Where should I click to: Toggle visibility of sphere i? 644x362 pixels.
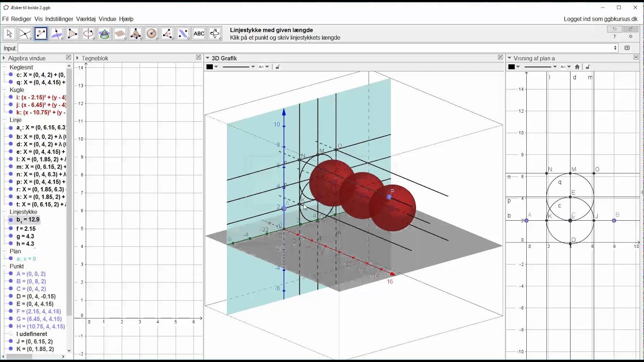[11, 98]
